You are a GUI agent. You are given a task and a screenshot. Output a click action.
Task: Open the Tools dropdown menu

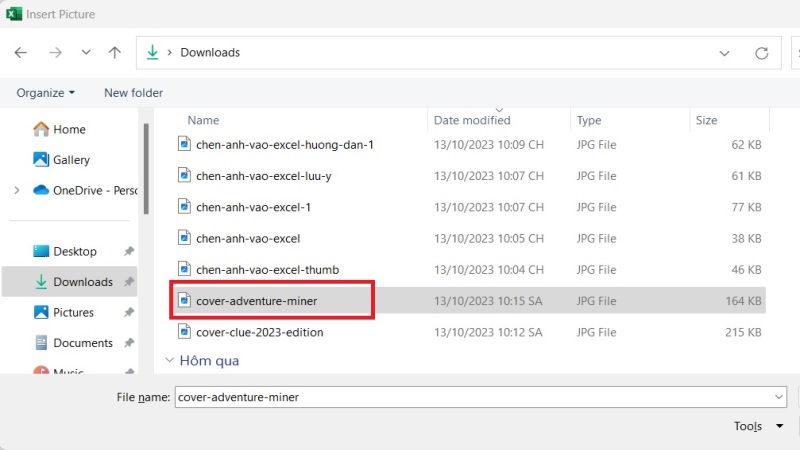(x=758, y=426)
